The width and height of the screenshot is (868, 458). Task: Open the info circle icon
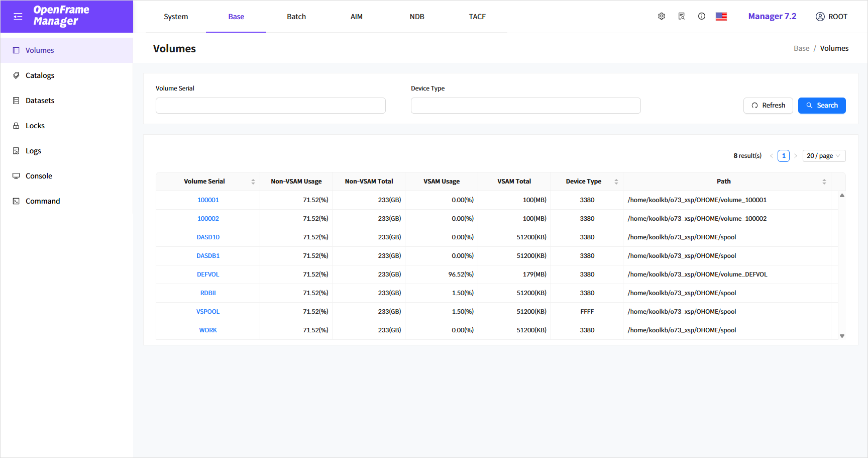[x=702, y=17]
